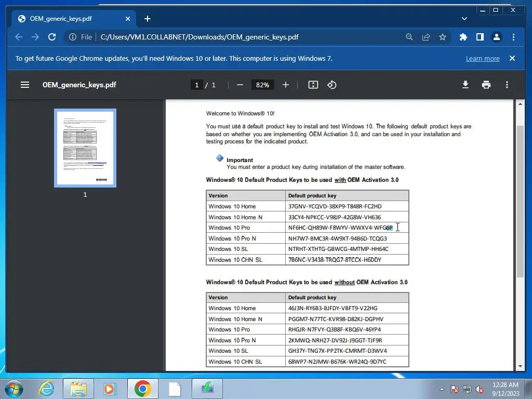The image size is (532, 399).
Task: Bookmark this tab with the star icon
Action: click(x=443, y=37)
